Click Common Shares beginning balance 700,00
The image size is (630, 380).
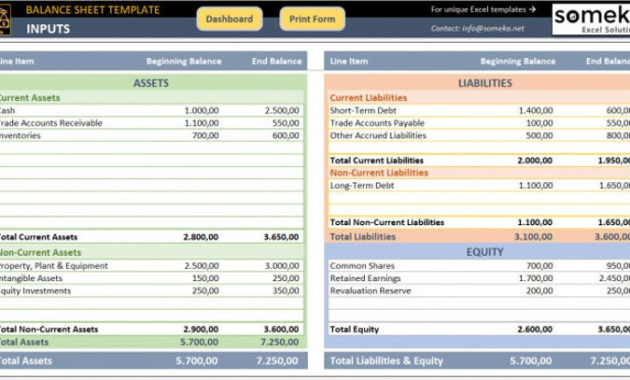coord(540,266)
